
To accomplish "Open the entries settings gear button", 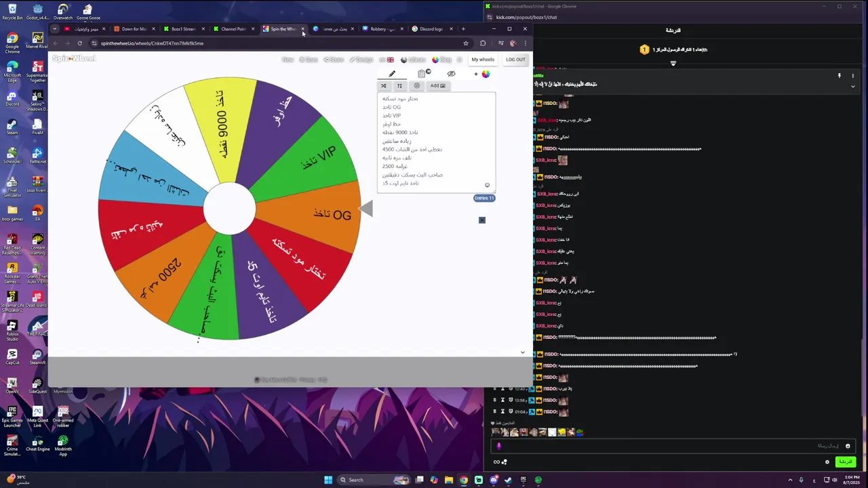I will coord(417,85).
